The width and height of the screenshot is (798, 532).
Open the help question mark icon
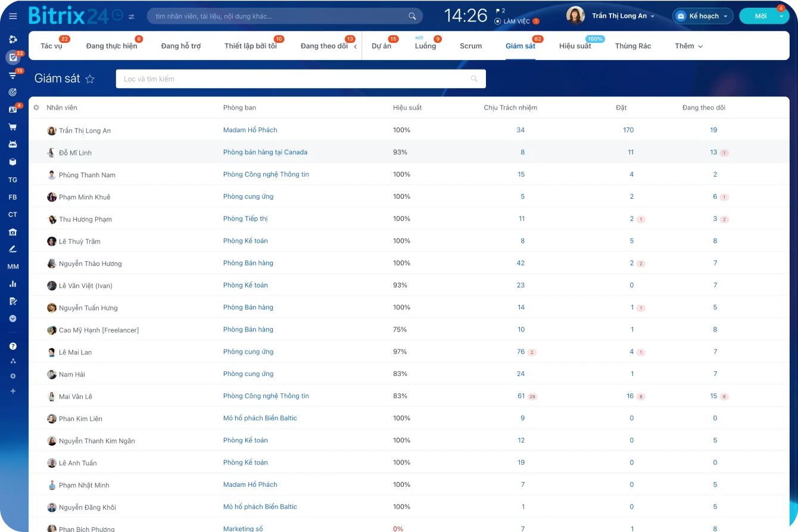(x=13, y=346)
